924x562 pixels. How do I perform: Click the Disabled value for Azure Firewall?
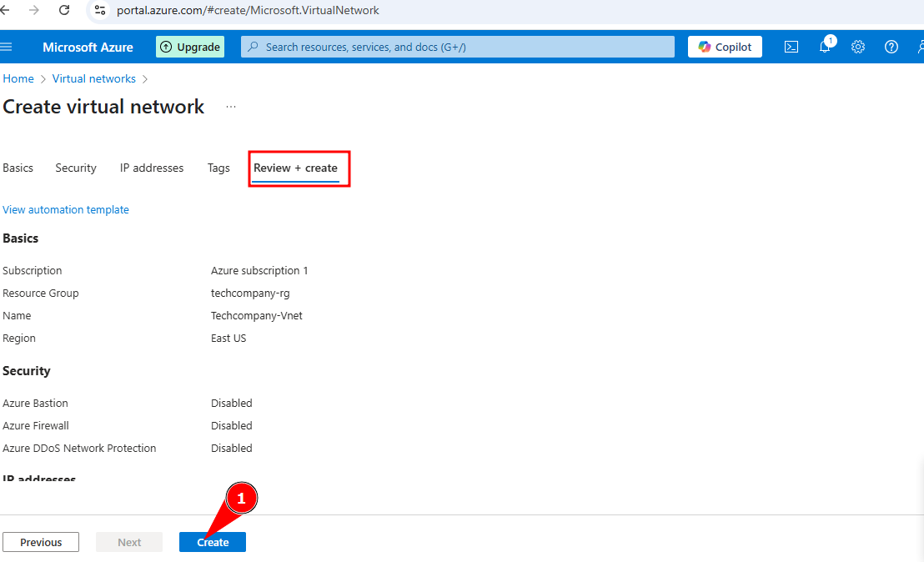click(x=232, y=425)
